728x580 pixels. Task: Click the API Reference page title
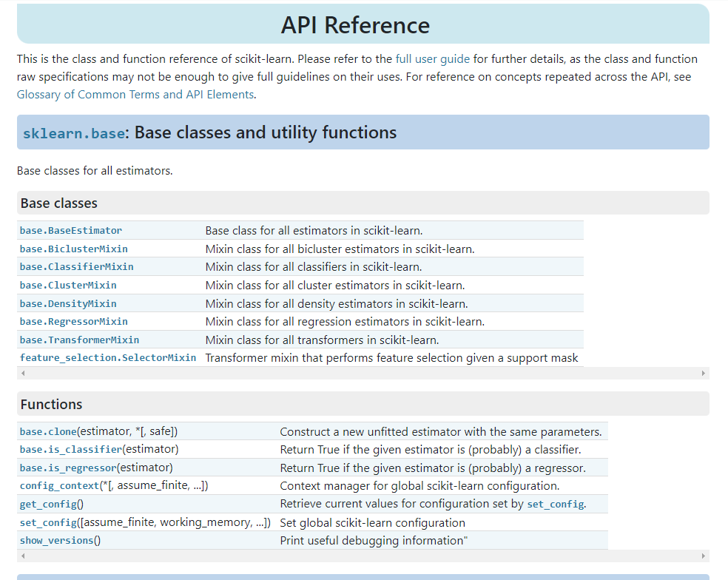356,25
